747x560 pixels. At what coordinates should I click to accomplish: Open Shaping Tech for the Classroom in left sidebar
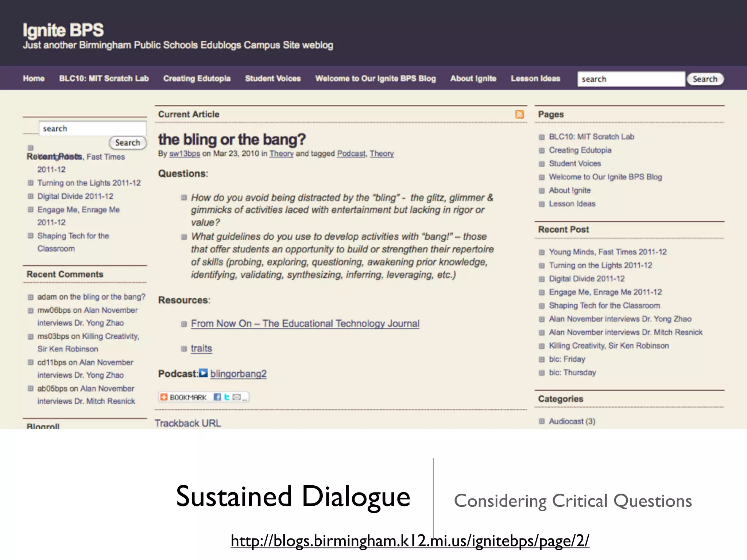pos(73,242)
